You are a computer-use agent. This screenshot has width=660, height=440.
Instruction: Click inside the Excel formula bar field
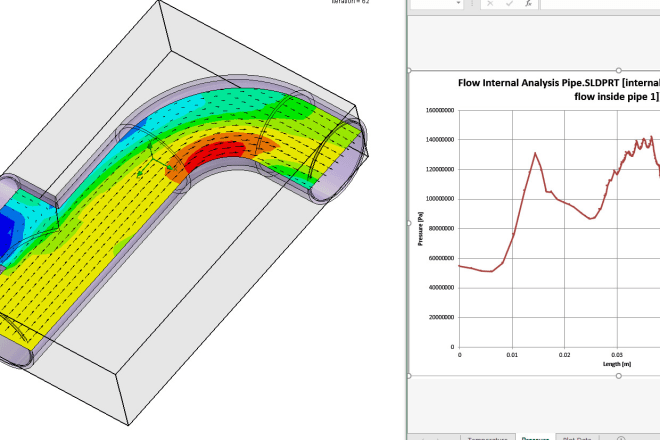pos(600,4)
